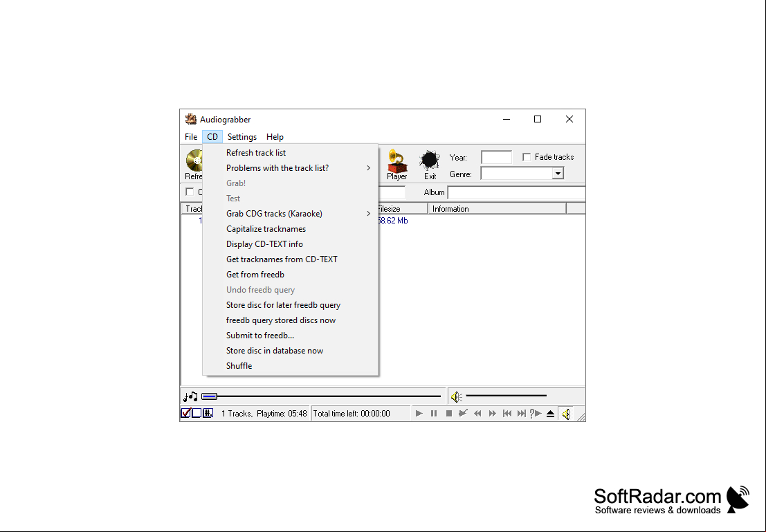This screenshot has height=532, width=766.
Task: Open the Player gramophone icon
Action: pyautogui.click(x=396, y=160)
